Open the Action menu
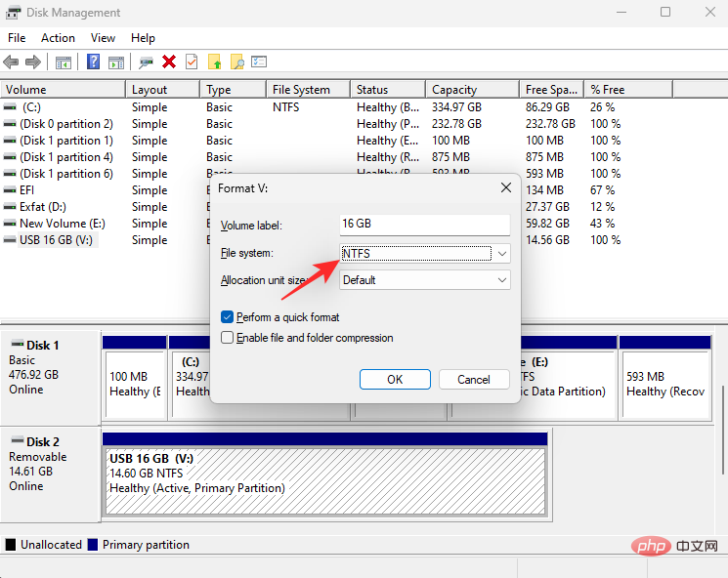Image resolution: width=728 pixels, height=578 pixels. tap(58, 38)
